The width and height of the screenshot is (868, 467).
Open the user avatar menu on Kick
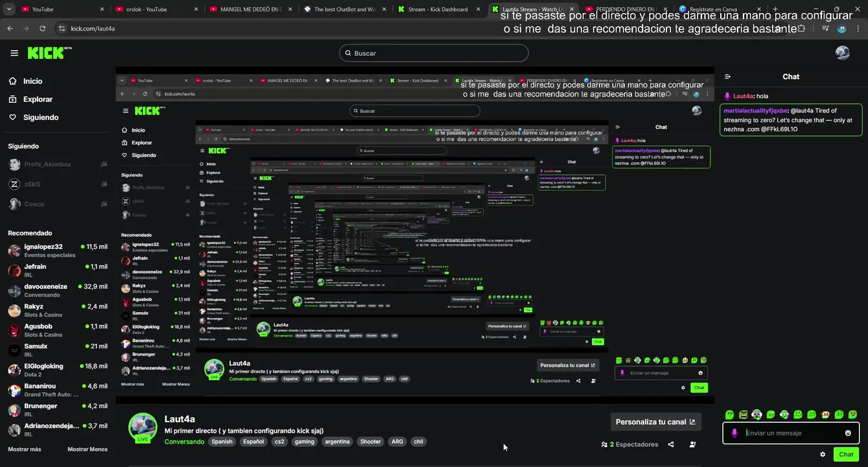pyautogui.click(x=842, y=53)
